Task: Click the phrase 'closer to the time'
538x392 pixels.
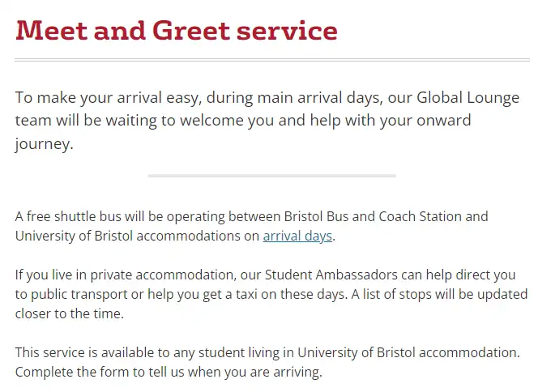Action: (68, 313)
